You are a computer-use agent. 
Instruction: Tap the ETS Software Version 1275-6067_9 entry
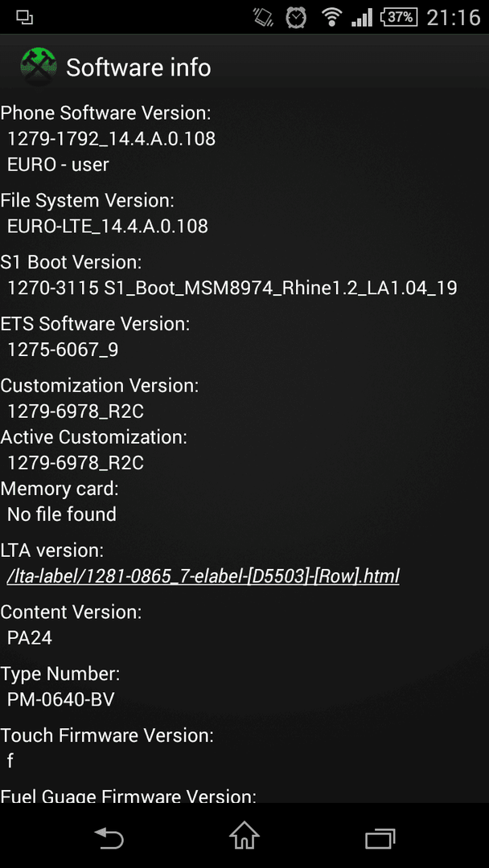point(63,350)
